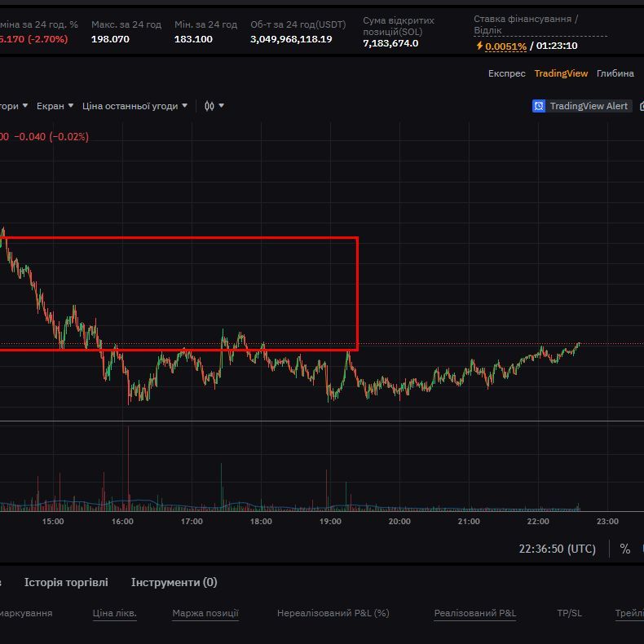Click the Реалізований P&L column header
This screenshot has height=644, width=644.
(474, 613)
